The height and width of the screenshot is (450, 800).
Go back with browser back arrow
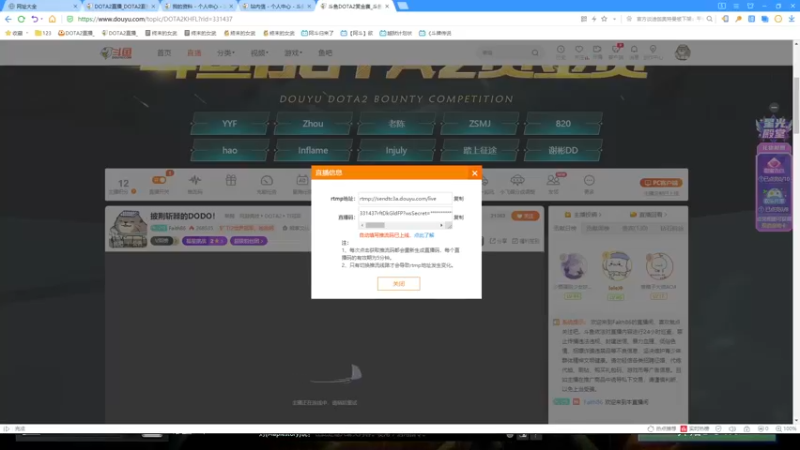8,19
